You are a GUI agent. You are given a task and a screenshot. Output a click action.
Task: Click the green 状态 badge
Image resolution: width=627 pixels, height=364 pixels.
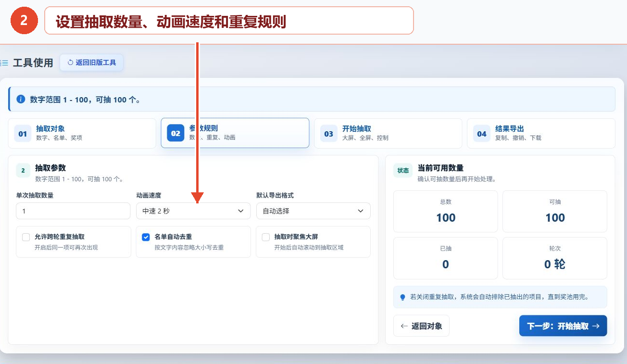pos(403,171)
